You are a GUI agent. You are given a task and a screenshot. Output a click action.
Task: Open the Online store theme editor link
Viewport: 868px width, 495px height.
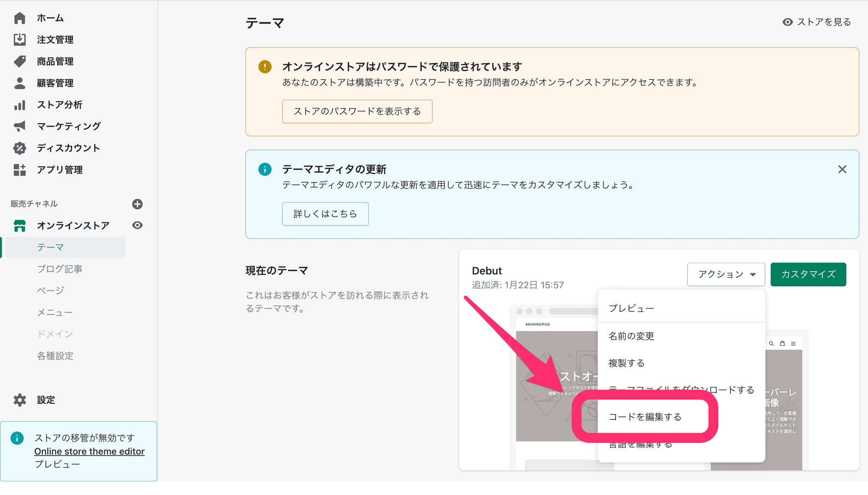tap(89, 451)
